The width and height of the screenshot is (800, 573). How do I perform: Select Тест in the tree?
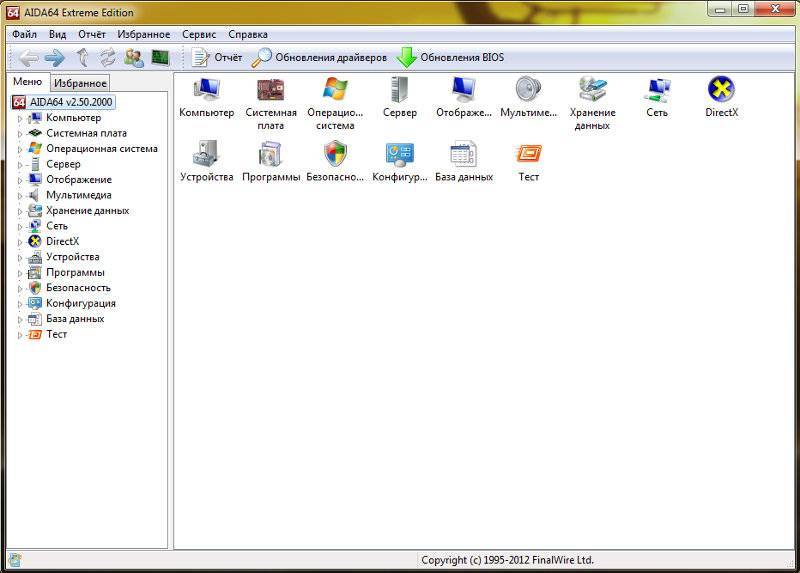pos(56,334)
